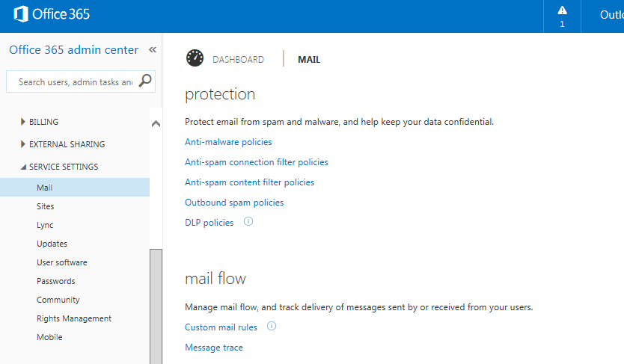Open Anti-malware policies link

point(228,142)
